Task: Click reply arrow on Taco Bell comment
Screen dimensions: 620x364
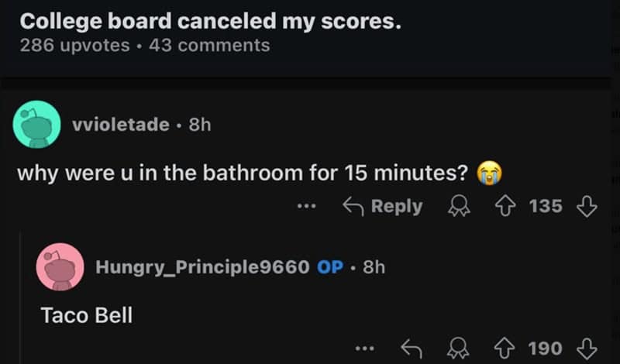Action: [x=411, y=349]
